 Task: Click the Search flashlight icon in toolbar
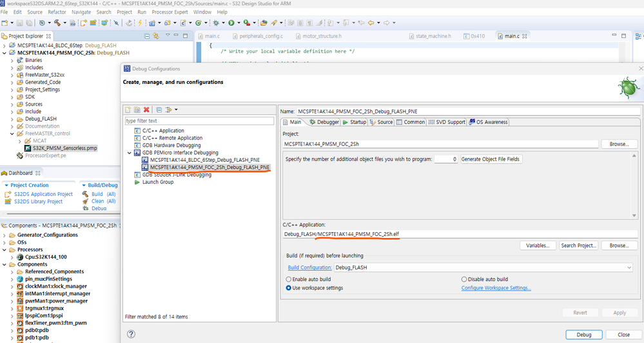(x=274, y=23)
